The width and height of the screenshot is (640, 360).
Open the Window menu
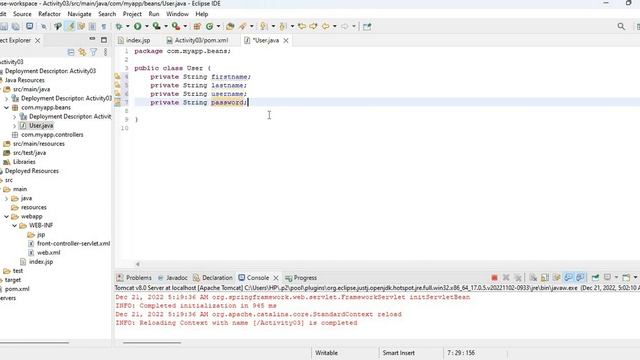click(x=177, y=14)
